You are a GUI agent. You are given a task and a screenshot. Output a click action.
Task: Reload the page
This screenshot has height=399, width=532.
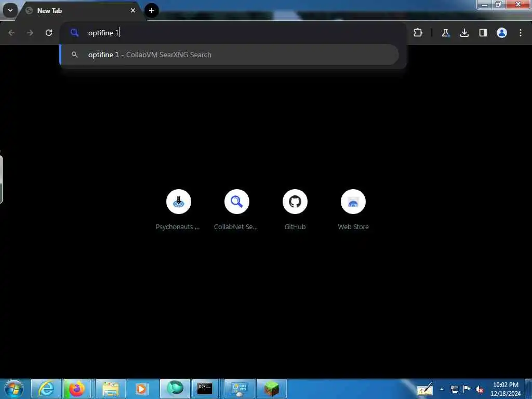tap(49, 33)
